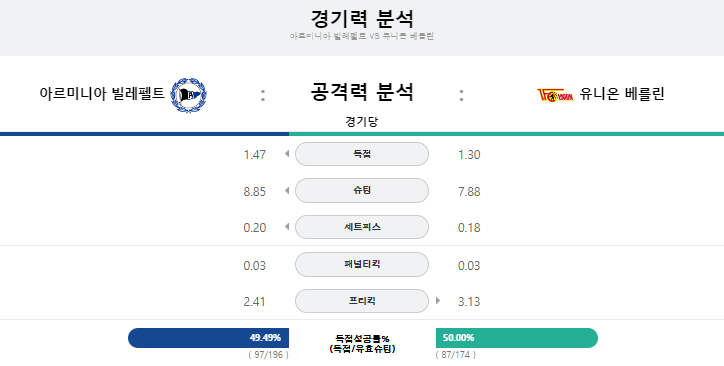Select the 세트피스 stat pill
Screen dimensions: 724x366
click(x=362, y=227)
